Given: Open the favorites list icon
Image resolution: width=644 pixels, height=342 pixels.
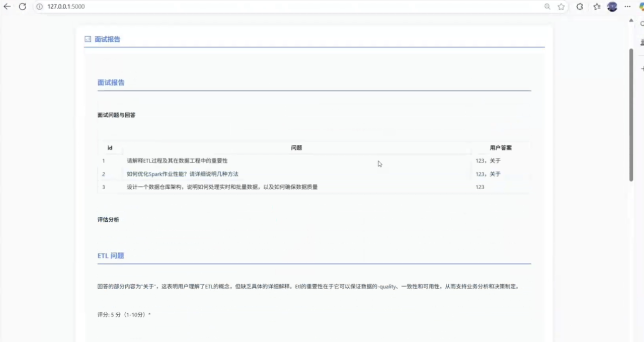Looking at the screenshot, I should [597, 7].
